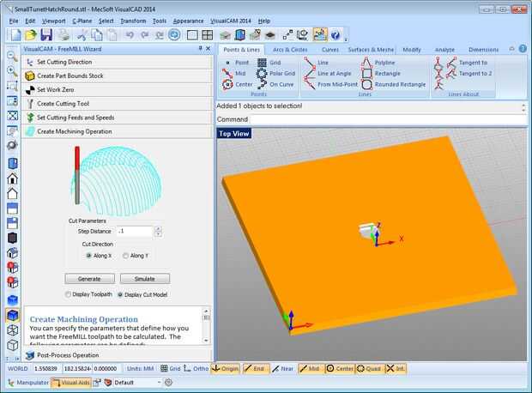Toggle the Mid object snap
Viewport: 532px width, 393px height.
(311, 369)
